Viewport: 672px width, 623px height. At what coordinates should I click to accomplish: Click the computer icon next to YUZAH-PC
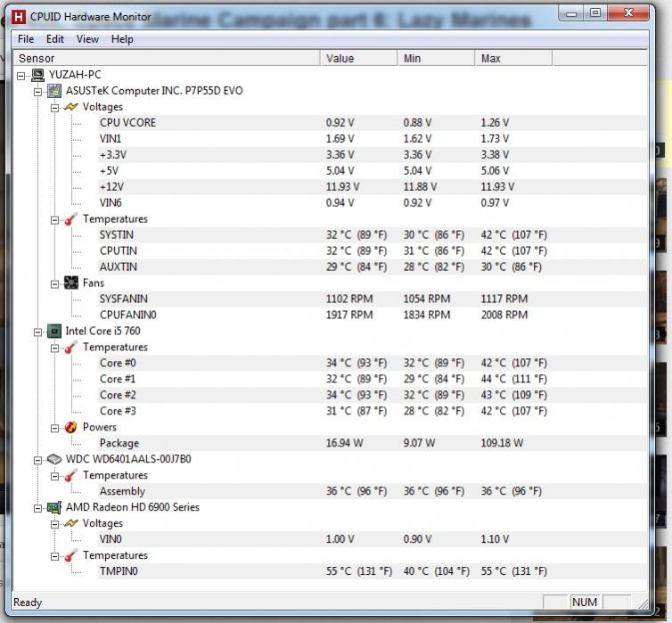coord(37,75)
